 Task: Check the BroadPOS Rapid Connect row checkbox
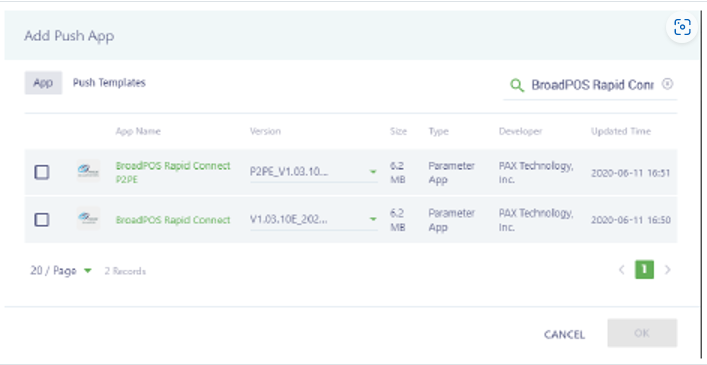click(42, 220)
